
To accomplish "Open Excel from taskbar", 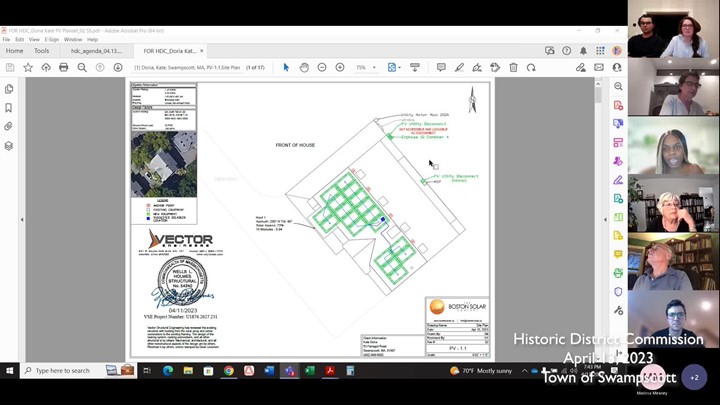I will pos(309,371).
